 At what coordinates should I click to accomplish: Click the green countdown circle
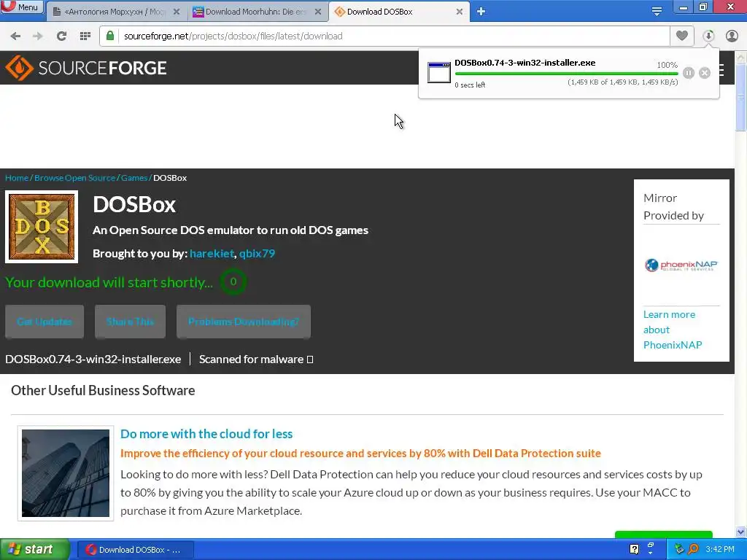(x=233, y=281)
